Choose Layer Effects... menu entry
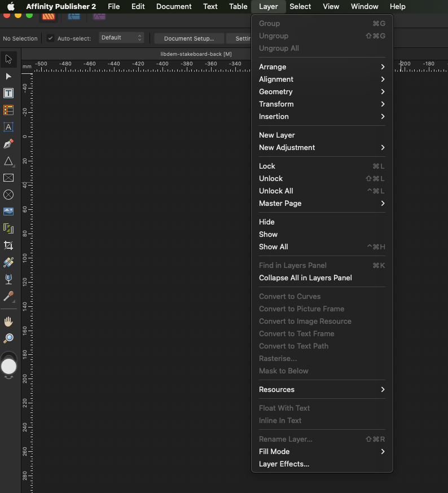This screenshot has width=448, height=493. [322, 464]
